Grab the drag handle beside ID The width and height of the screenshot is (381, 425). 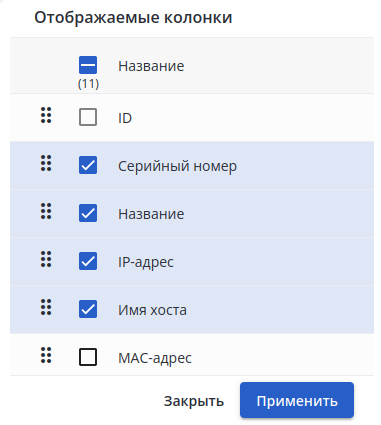click(46, 115)
